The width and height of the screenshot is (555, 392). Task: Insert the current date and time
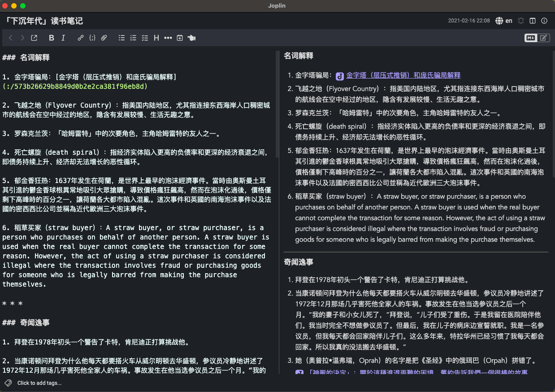coord(180,38)
